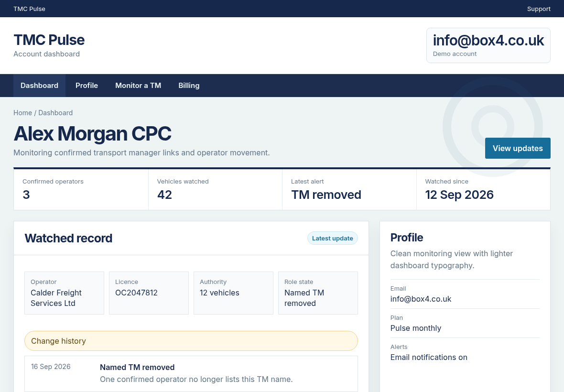
Task: Click the Demo account label
Action: tap(455, 54)
